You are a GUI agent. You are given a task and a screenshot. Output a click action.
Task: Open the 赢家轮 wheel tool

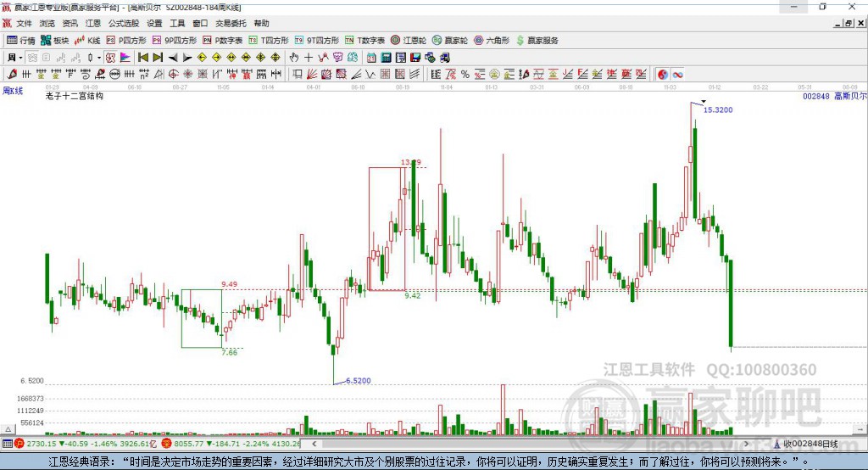[450, 41]
